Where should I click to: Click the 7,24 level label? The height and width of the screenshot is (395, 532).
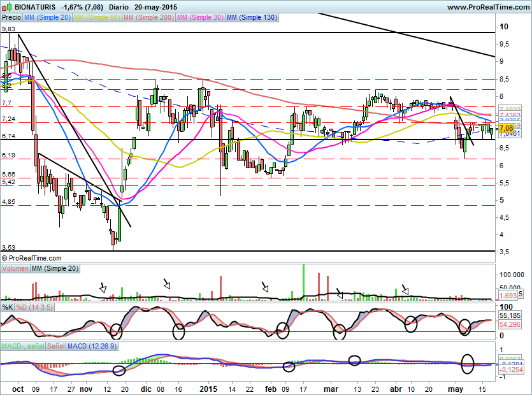pyautogui.click(x=8, y=118)
